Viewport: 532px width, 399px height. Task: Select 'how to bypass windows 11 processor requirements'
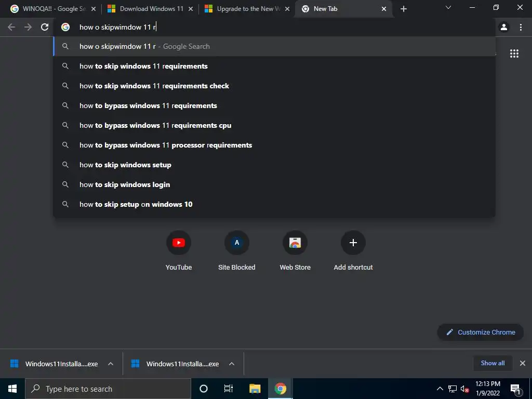(274, 145)
